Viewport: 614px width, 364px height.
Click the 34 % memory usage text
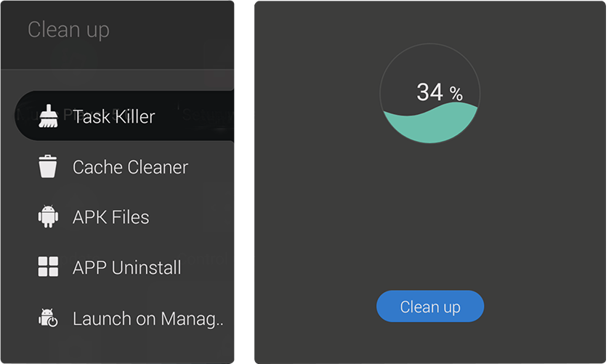[x=440, y=92]
